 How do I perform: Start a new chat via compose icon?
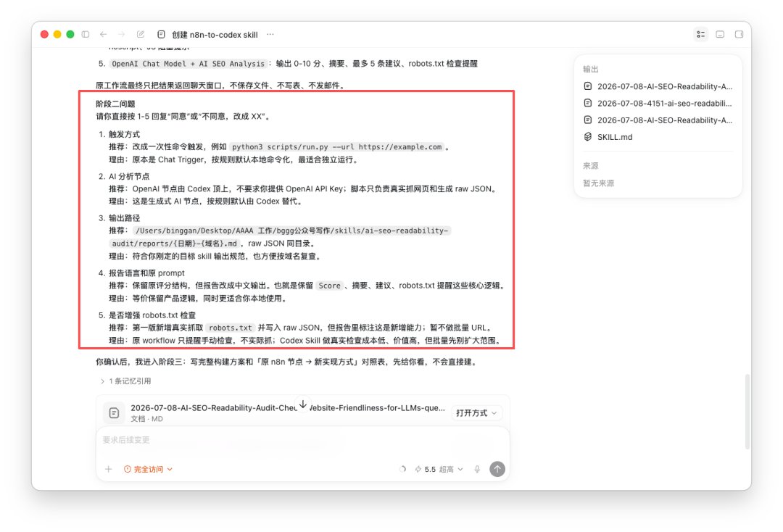tap(141, 35)
